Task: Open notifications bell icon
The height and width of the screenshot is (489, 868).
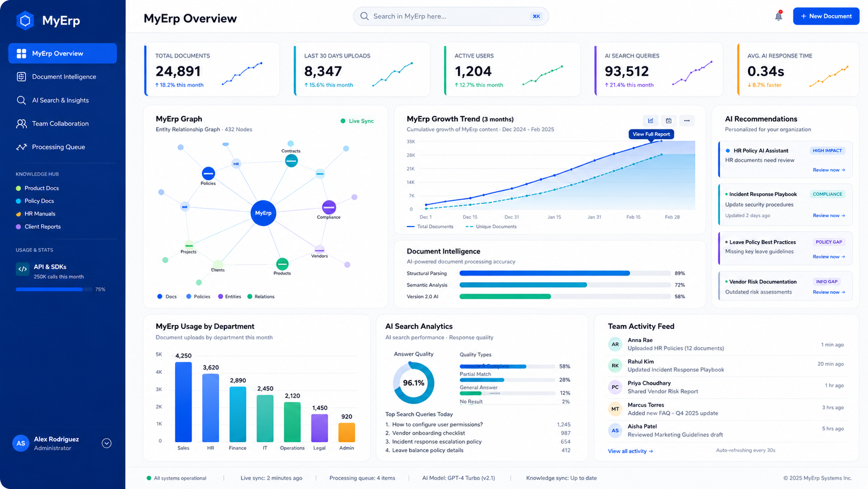Action: (x=778, y=16)
